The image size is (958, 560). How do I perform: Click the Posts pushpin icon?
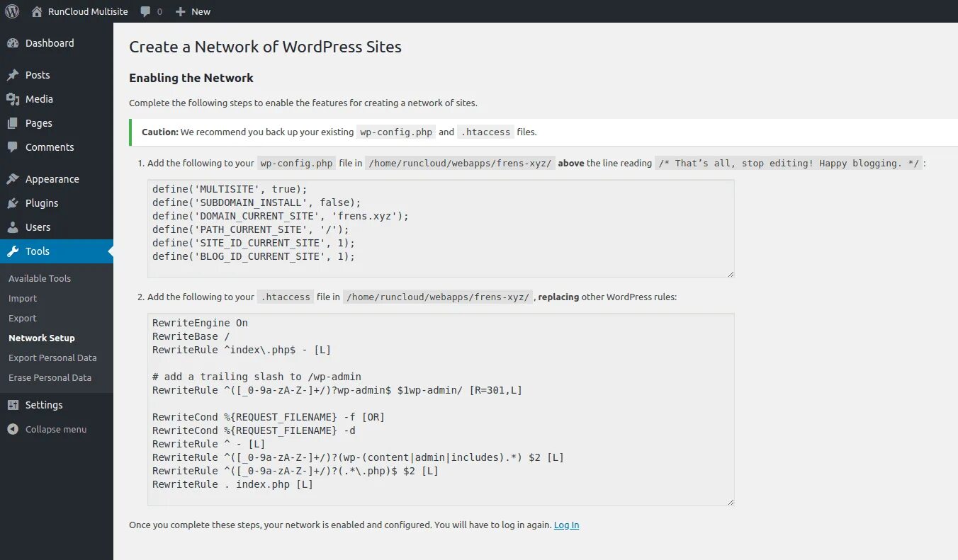(x=13, y=75)
